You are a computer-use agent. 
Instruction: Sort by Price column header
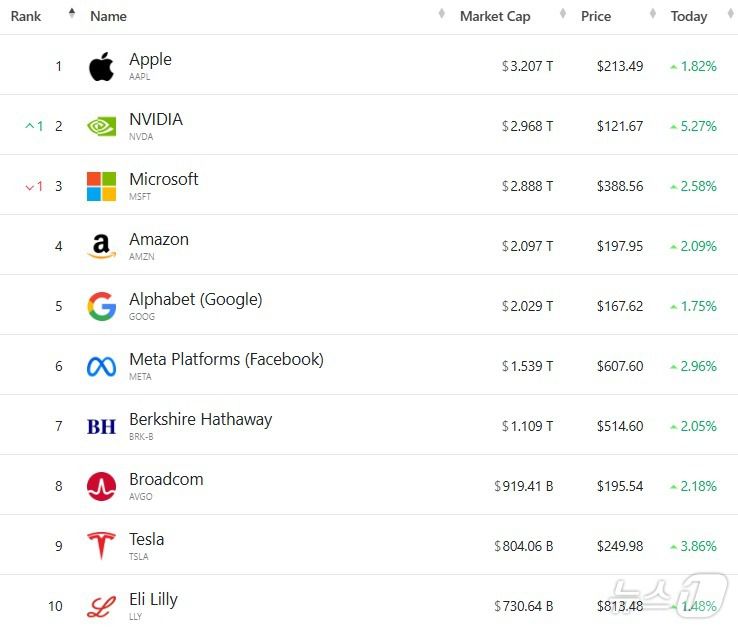pyautogui.click(x=596, y=16)
